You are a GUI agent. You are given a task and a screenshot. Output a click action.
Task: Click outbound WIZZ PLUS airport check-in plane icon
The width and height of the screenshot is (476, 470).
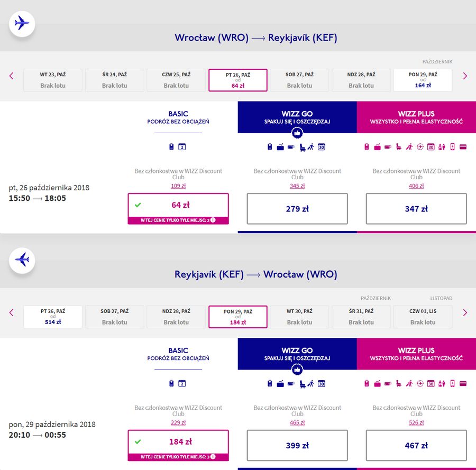pos(420,147)
